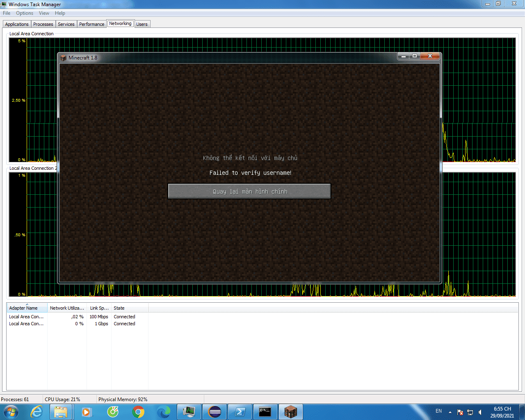Image resolution: width=525 pixels, height=420 pixels.
Task: Launch Google Chrome from the taskbar
Action: pyautogui.click(x=138, y=412)
